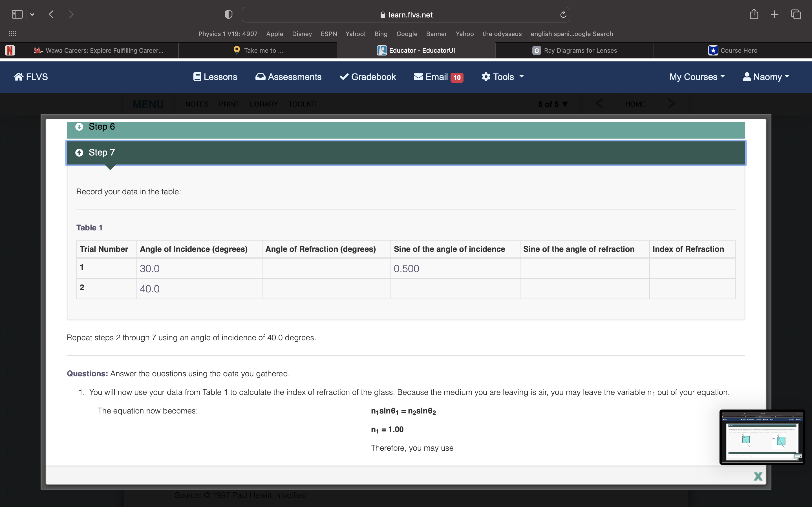812x507 pixels.
Task: Click the privacy shield icon
Action: tap(228, 14)
